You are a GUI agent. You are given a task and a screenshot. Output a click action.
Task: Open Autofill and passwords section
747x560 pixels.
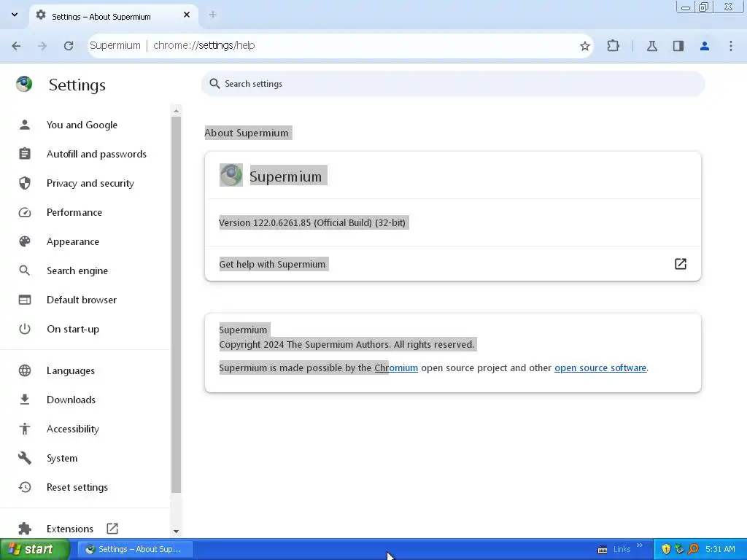point(96,154)
